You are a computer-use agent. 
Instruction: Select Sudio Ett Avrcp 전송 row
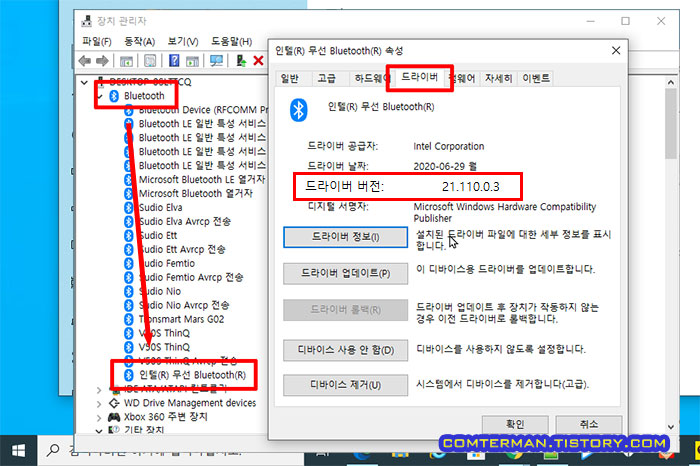[175, 250]
